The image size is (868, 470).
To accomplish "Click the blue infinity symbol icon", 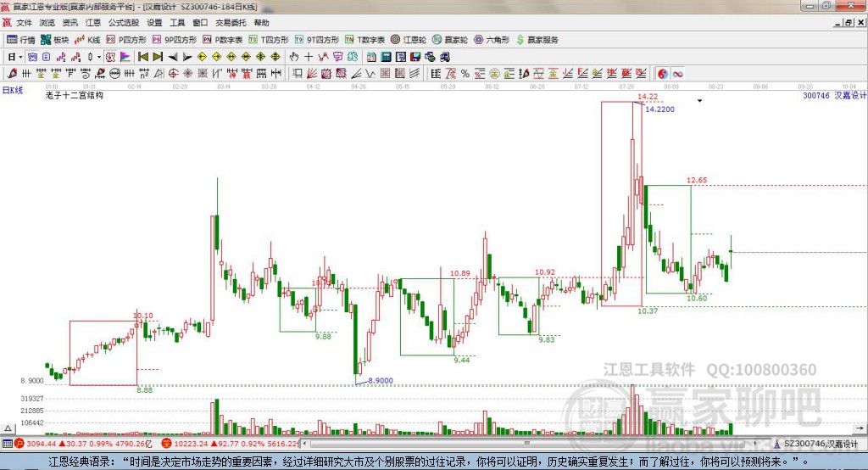I will pos(677,73).
